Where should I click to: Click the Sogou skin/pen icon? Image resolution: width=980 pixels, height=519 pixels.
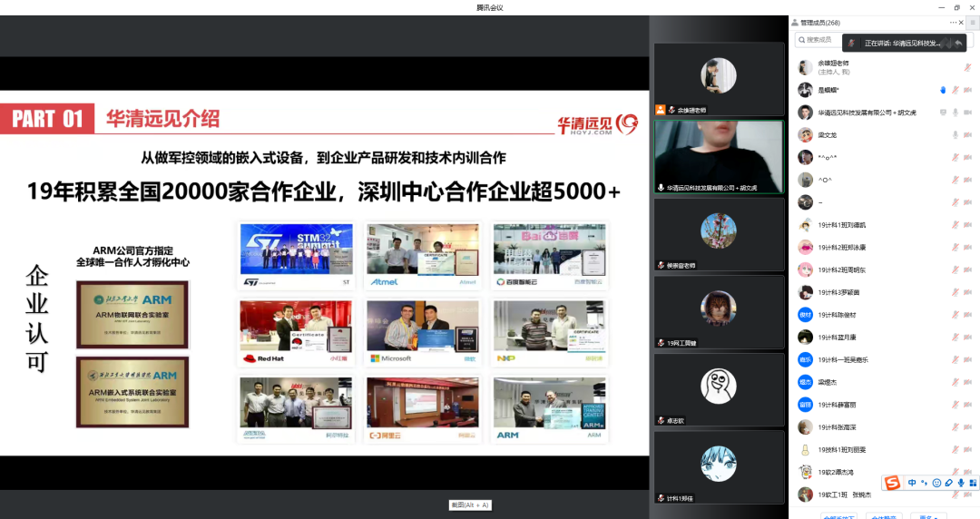coord(949,483)
